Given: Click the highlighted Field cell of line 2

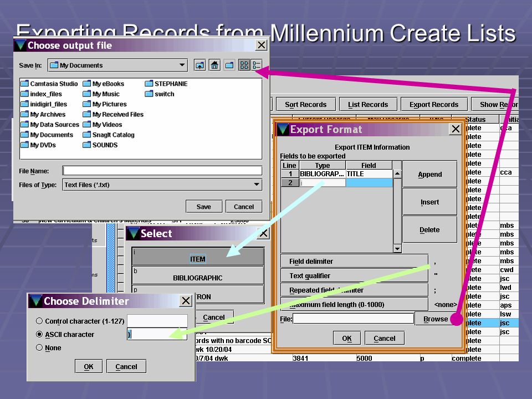Looking at the screenshot, I should point(369,182).
